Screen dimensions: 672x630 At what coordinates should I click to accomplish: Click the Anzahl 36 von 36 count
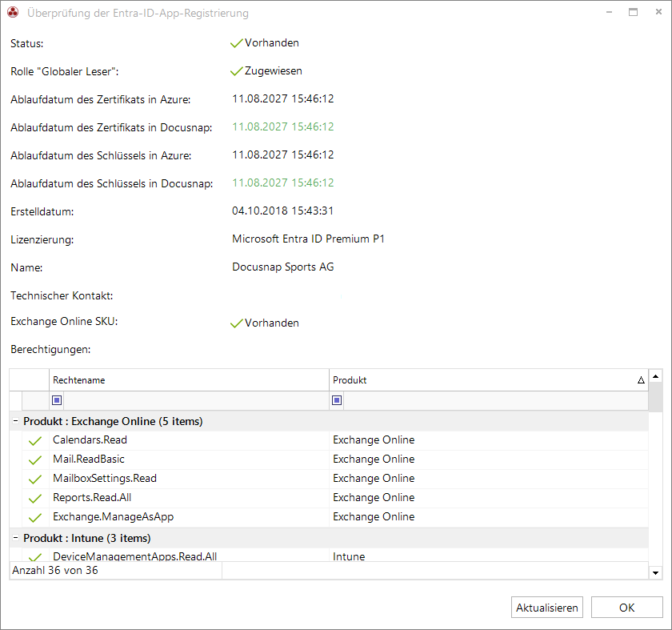[55, 571]
